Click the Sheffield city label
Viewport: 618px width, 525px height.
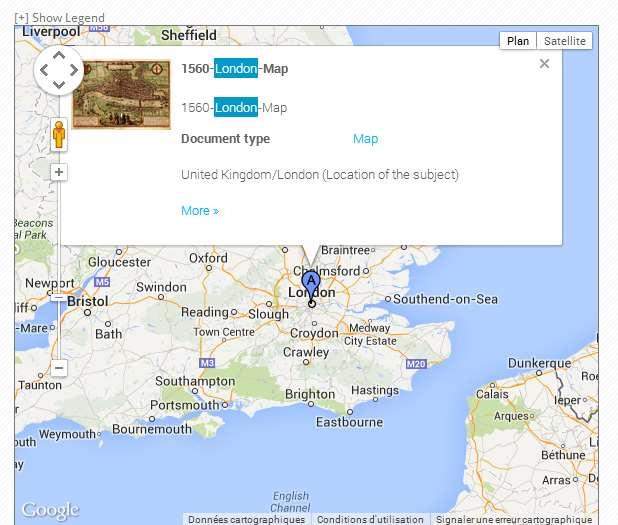pyautogui.click(x=189, y=35)
